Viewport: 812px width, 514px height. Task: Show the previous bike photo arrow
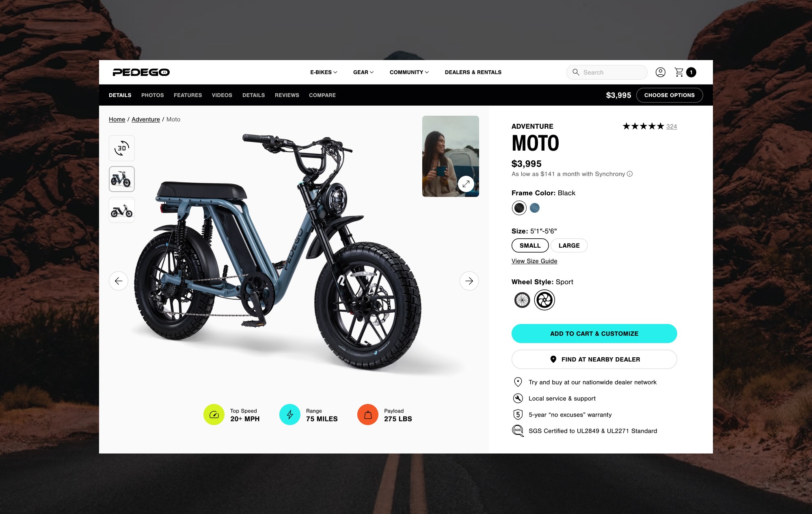119,281
